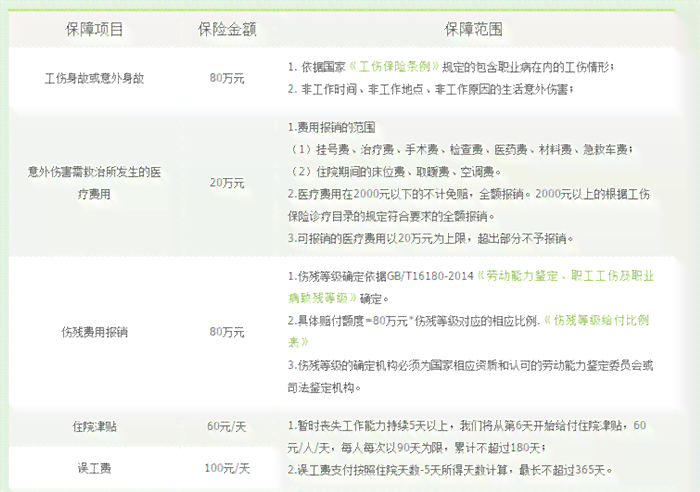Select the 住院津贴 cell

[x=94, y=426]
